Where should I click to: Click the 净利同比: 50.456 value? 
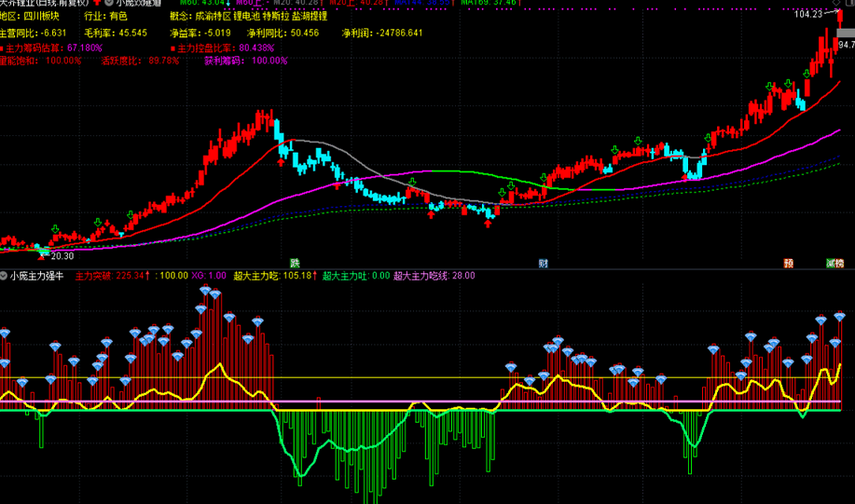pos(283,34)
